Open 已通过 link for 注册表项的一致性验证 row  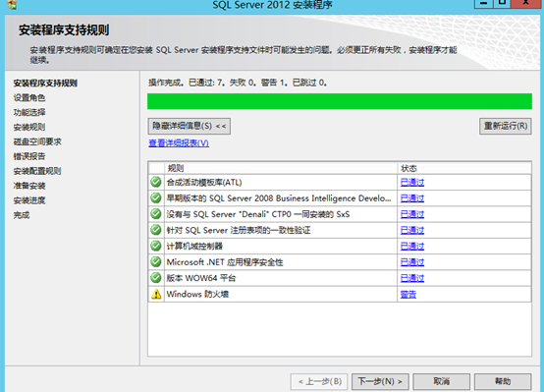(412, 230)
